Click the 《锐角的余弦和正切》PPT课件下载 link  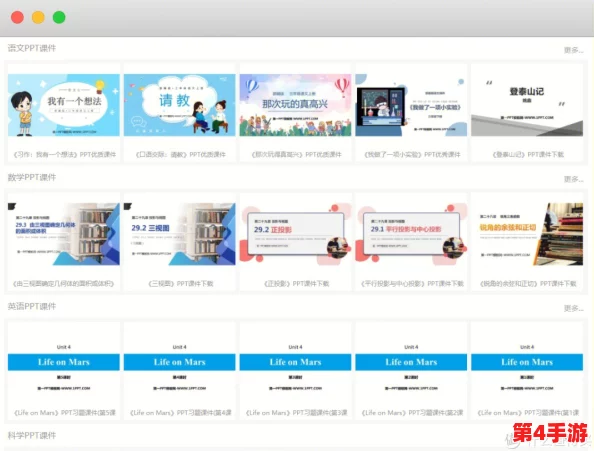(x=528, y=284)
